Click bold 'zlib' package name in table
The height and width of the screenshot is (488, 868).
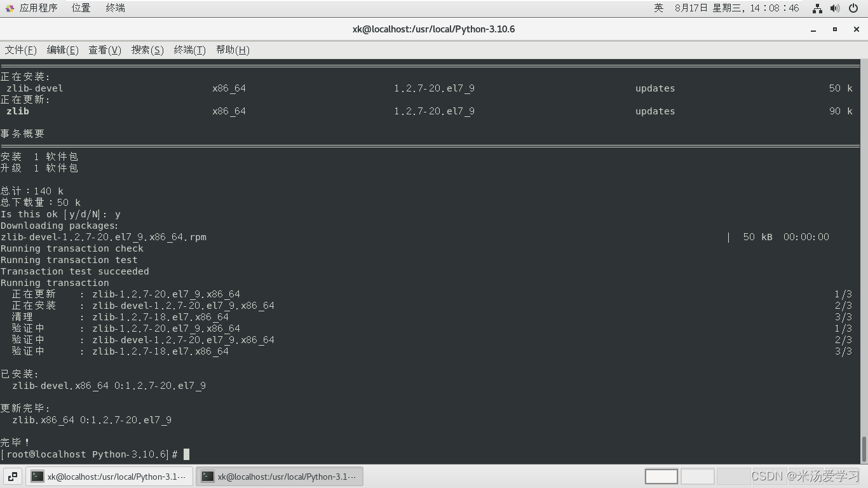[x=18, y=111]
